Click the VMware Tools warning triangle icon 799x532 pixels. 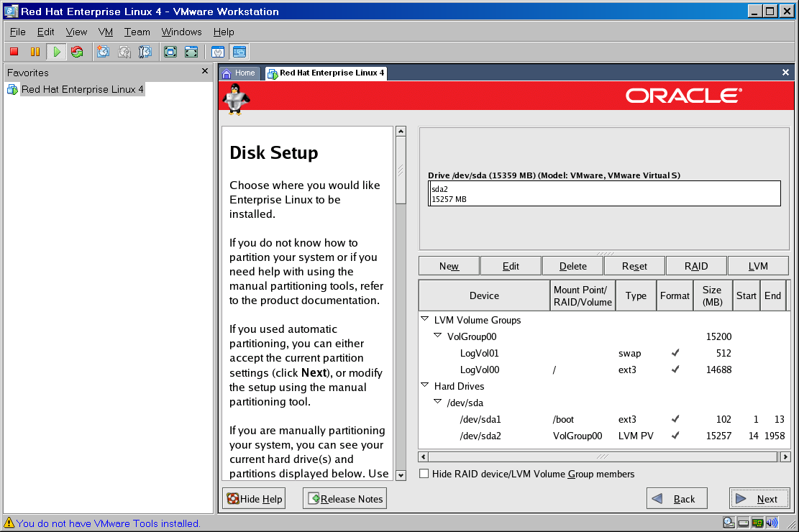tap(9, 523)
